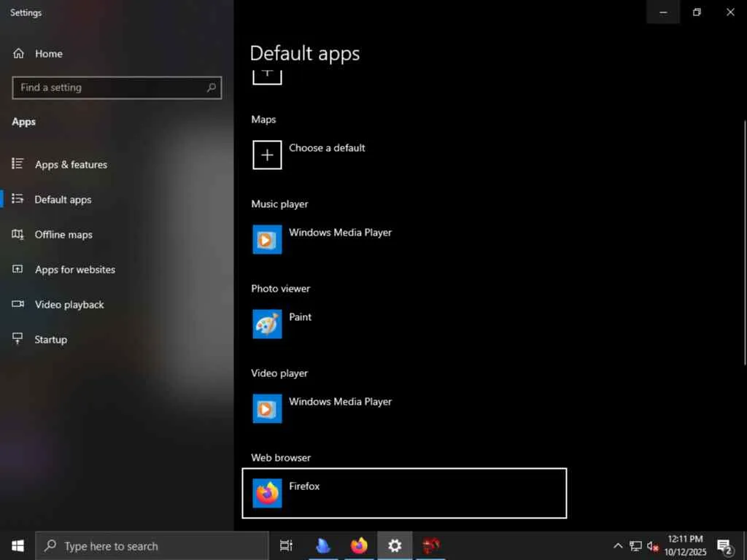Click the Default apps page title
Image resolution: width=747 pixels, height=560 pixels.
pos(305,54)
